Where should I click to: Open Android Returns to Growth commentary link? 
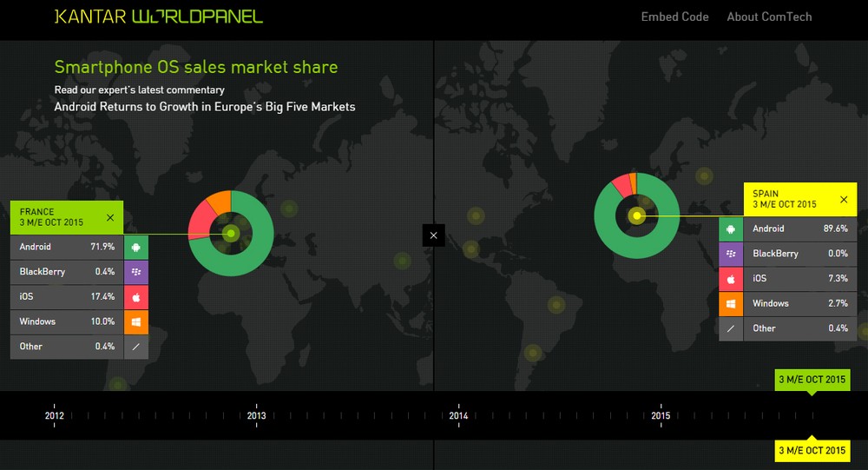point(205,106)
